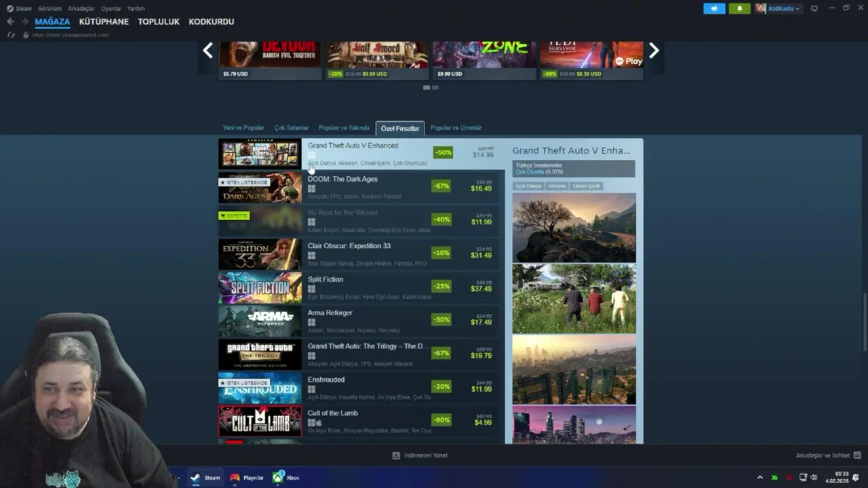Viewport: 868px width, 488px height.
Task: Click the -50% discount badge on GTA V
Action: point(443,152)
